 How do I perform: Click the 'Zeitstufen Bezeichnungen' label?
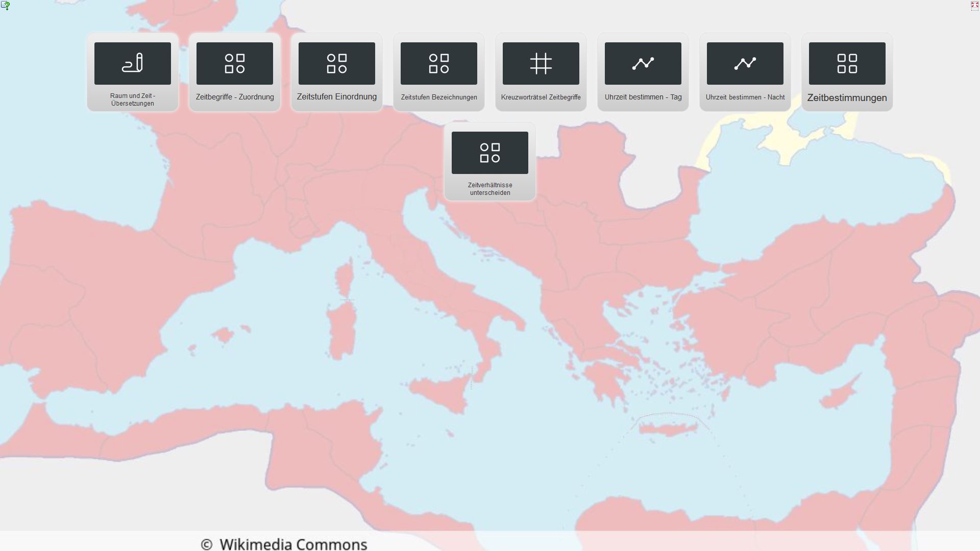(x=439, y=97)
